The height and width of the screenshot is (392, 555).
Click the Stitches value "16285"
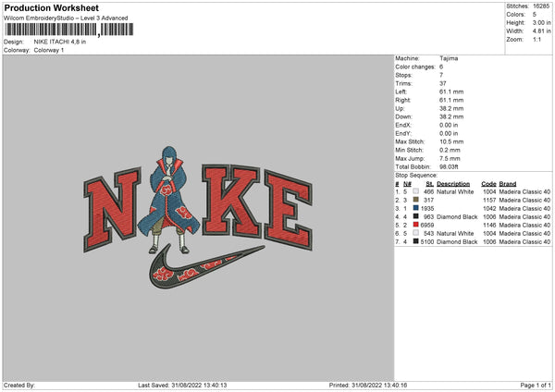[x=541, y=6]
